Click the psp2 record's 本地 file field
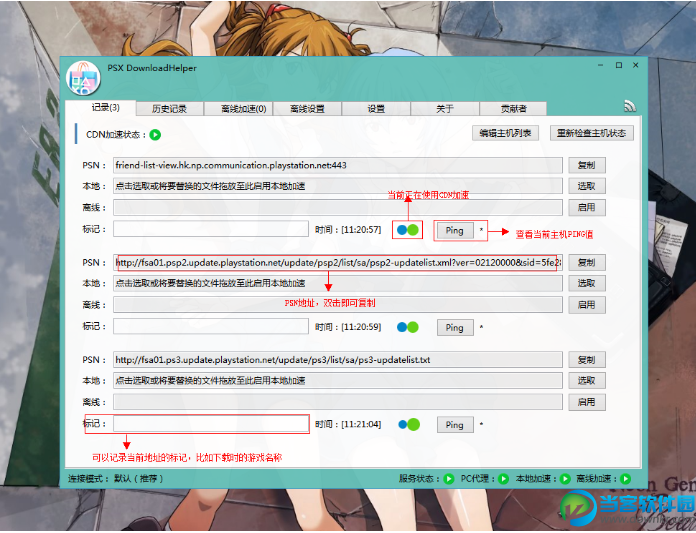696x533 pixels. click(x=338, y=283)
